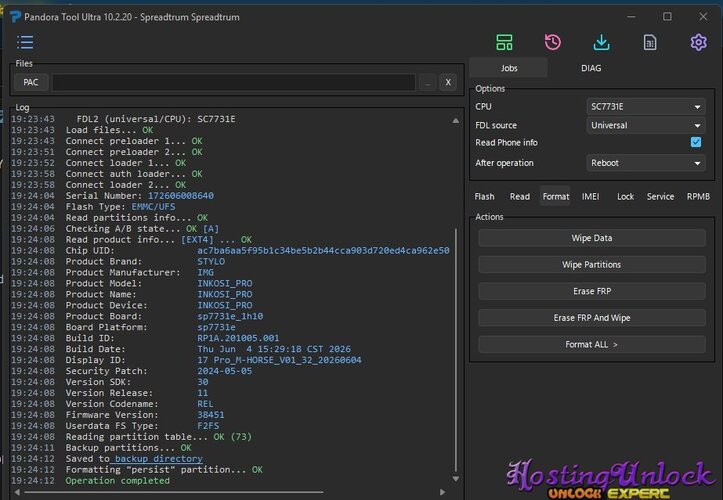The image size is (723, 500).
Task: Click the PAC file button
Action: pos(31,83)
